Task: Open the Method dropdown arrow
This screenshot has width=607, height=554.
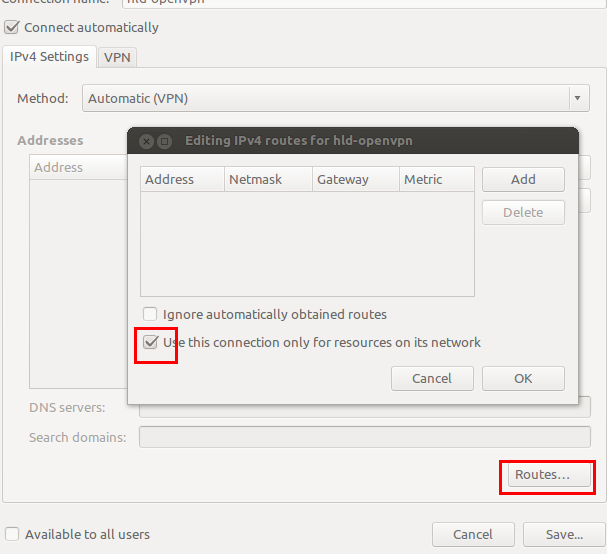Action: coord(578,98)
